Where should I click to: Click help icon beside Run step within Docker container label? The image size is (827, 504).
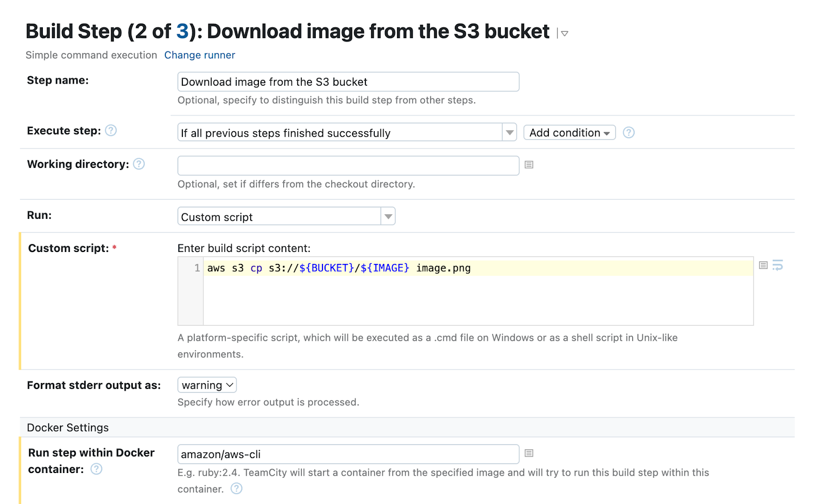97,469
